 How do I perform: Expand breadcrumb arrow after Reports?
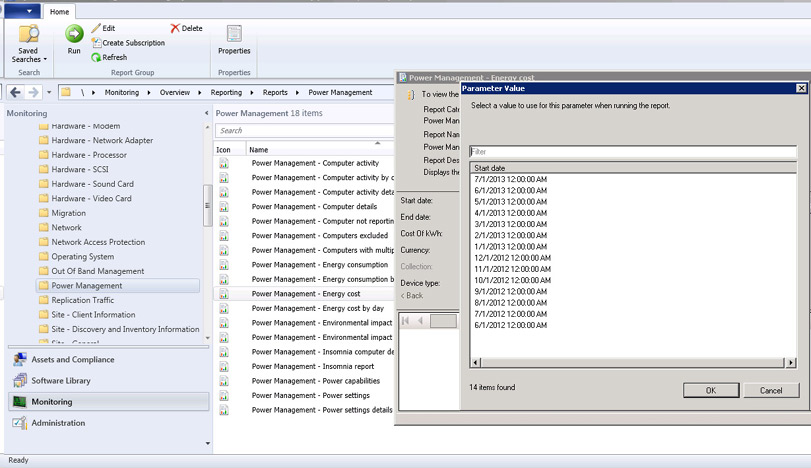pyautogui.click(x=297, y=93)
